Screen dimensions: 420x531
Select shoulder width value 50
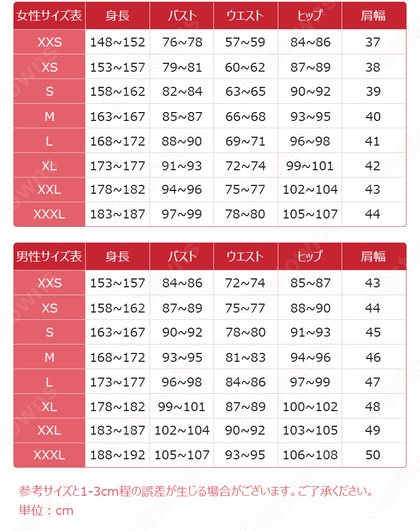pyautogui.click(x=372, y=455)
